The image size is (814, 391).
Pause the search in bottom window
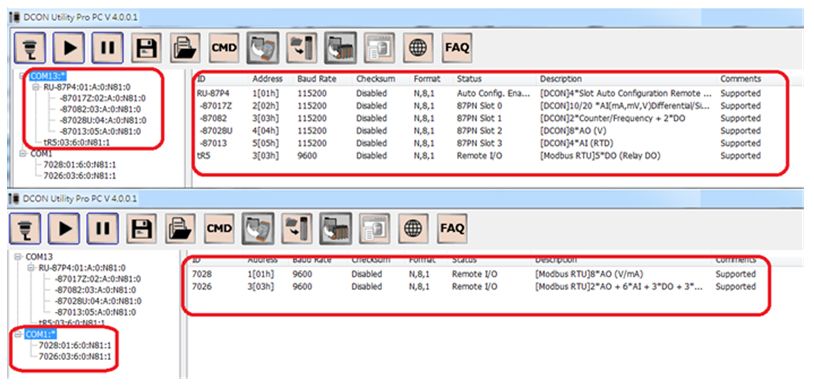coord(103,228)
